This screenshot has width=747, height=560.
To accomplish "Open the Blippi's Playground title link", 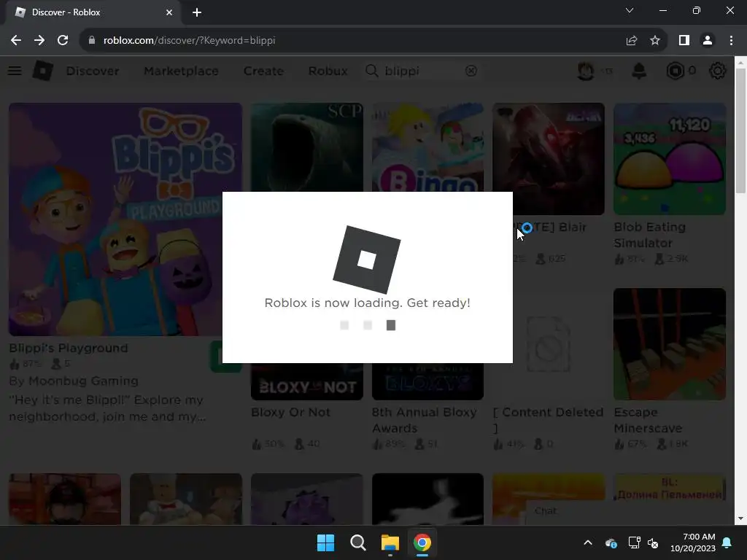I will pyautogui.click(x=69, y=348).
